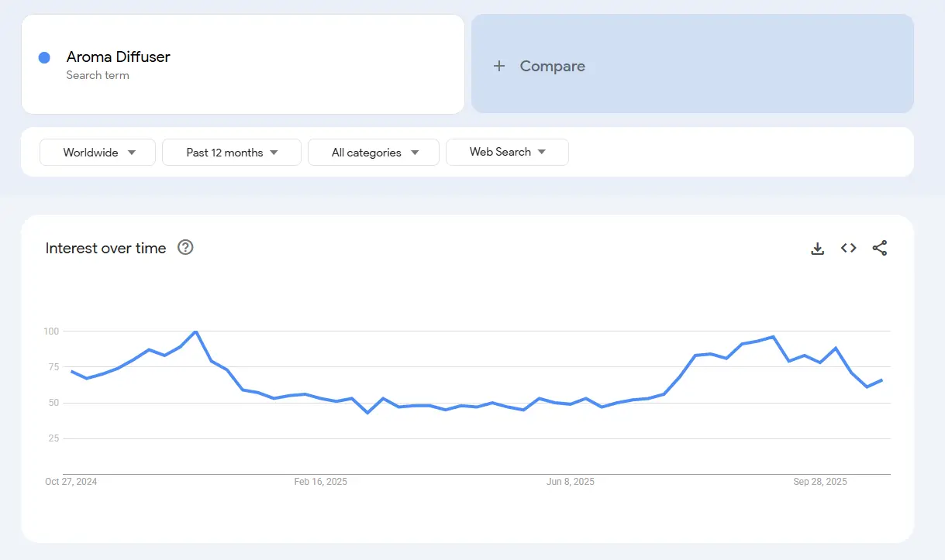Click the question mark beside Interest over time
The width and height of the screenshot is (945, 560).
[185, 247]
